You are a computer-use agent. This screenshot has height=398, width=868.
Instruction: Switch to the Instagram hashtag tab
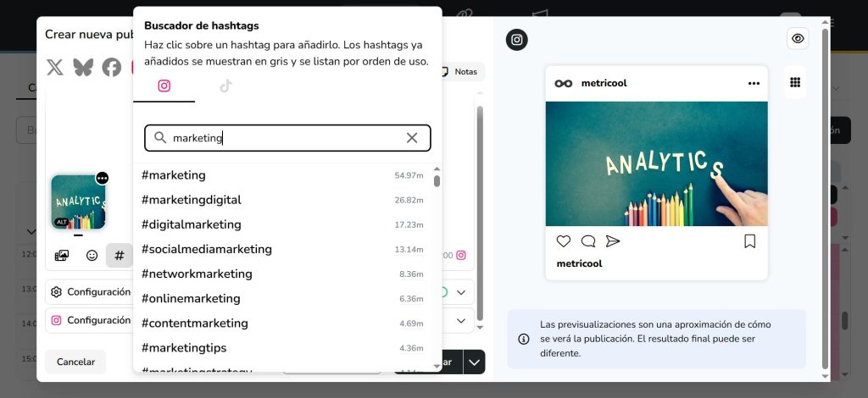click(164, 86)
